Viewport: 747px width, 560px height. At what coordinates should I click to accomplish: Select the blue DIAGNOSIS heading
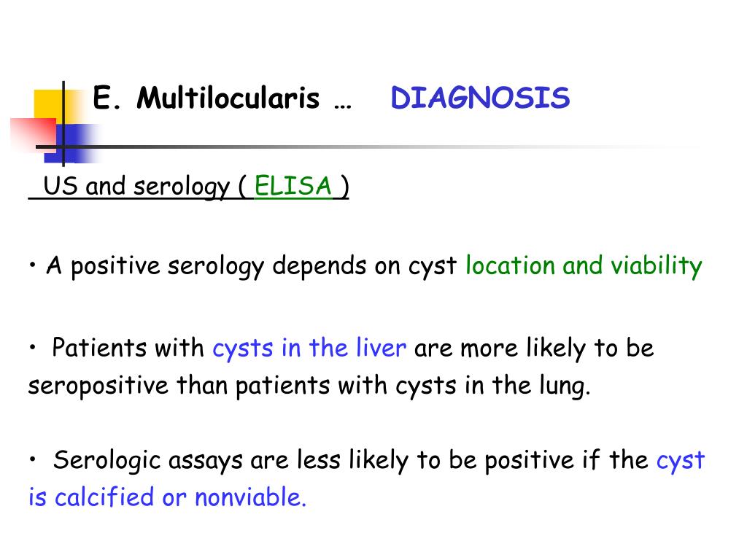click(x=480, y=98)
